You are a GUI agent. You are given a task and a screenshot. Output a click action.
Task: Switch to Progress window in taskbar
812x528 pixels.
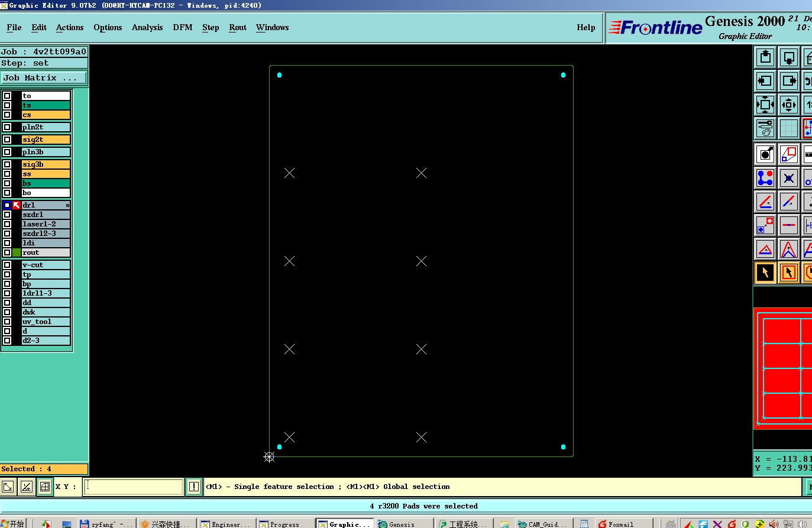(284, 524)
